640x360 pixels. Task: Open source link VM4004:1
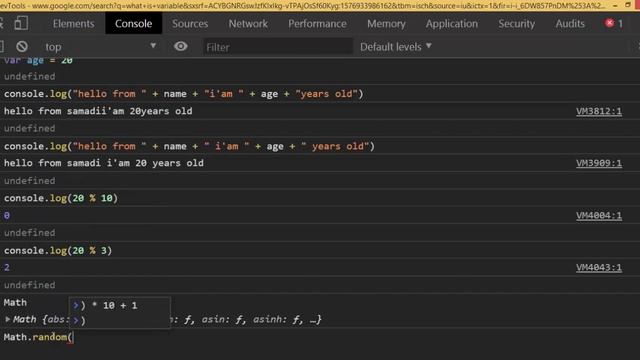point(599,216)
